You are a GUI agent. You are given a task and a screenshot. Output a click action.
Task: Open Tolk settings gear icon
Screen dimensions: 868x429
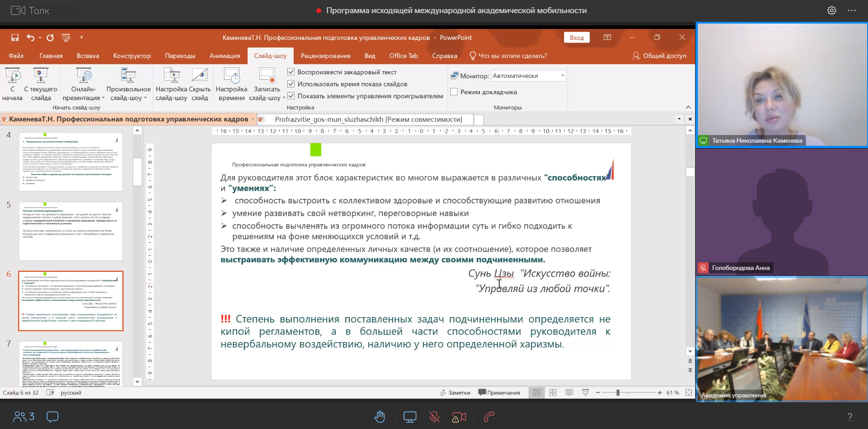[x=832, y=10]
